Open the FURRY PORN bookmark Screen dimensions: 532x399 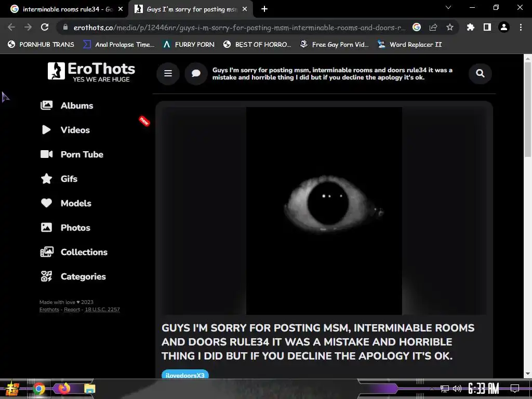(x=189, y=45)
